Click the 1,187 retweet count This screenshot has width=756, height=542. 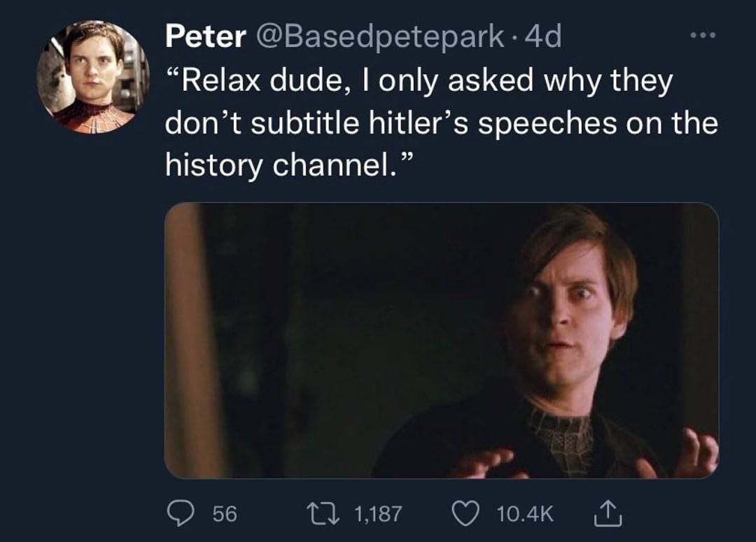pos(378,515)
